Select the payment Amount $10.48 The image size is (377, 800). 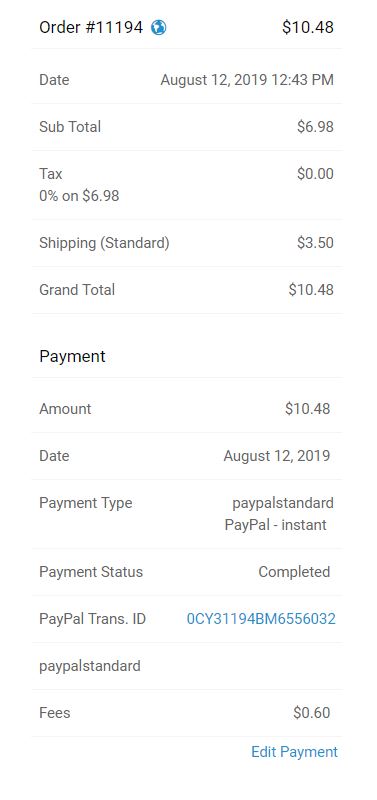click(308, 409)
